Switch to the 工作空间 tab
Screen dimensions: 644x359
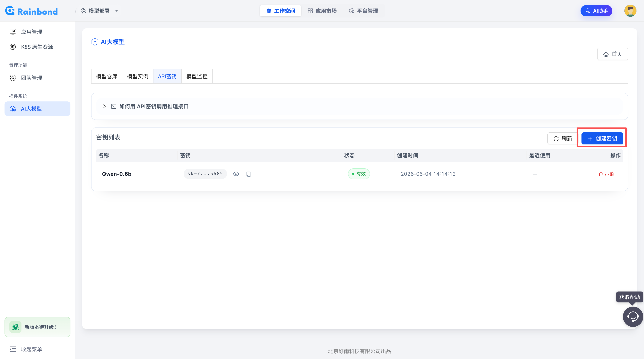point(281,11)
